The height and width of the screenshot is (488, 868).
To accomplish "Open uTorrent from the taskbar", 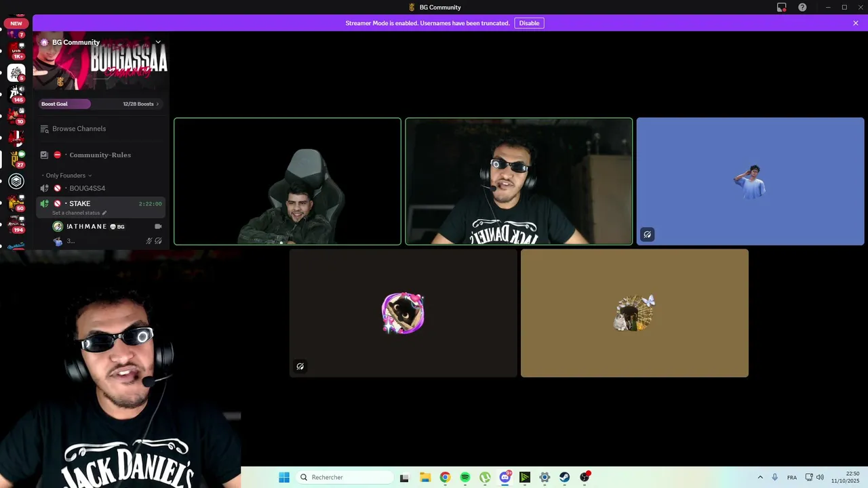I will pyautogui.click(x=485, y=477).
